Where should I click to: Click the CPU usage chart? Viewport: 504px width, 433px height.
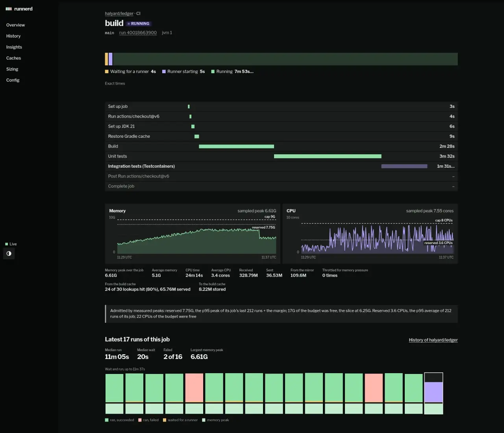point(377,237)
